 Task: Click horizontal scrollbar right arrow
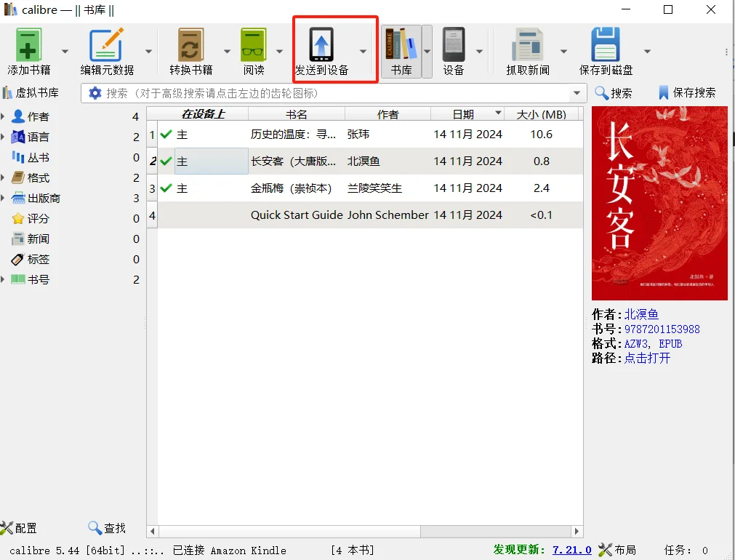click(x=577, y=532)
